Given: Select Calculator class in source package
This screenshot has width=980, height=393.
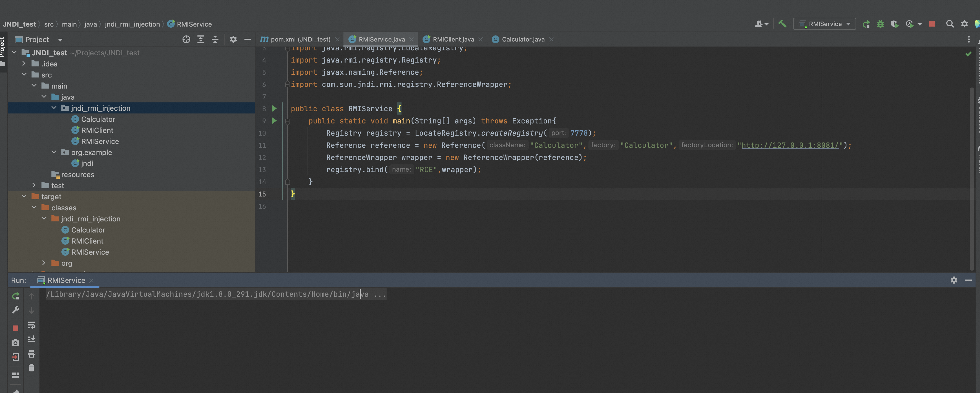Looking at the screenshot, I should pyautogui.click(x=98, y=119).
